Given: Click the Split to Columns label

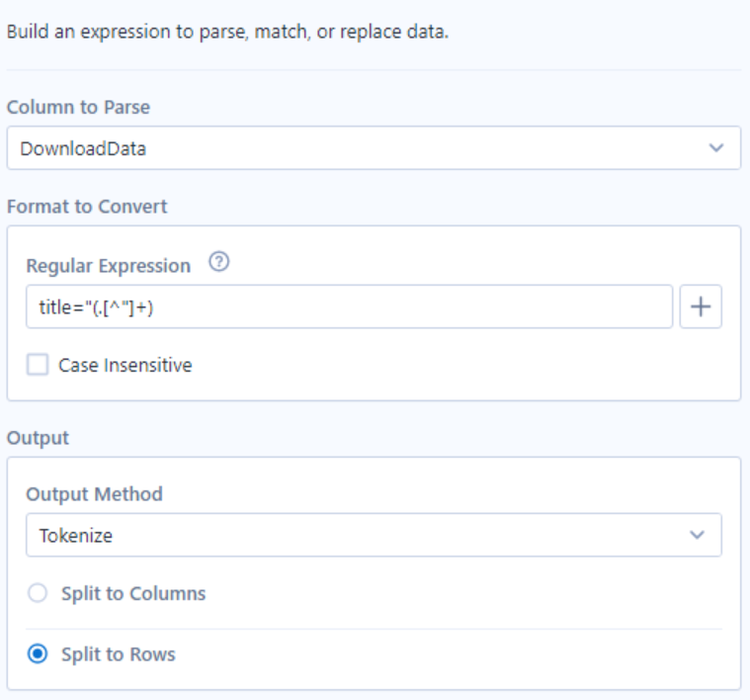Looking at the screenshot, I should pyautogui.click(x=132, y=594).
